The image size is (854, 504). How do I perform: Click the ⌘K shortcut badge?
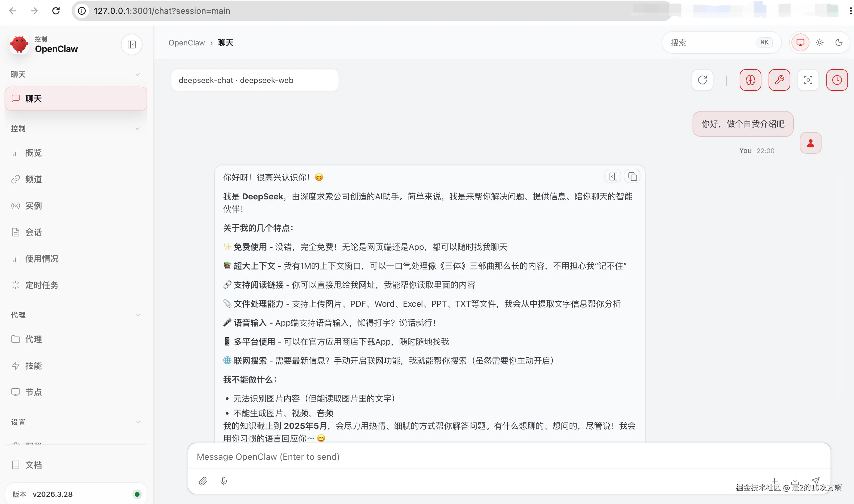tap(764, 42)
